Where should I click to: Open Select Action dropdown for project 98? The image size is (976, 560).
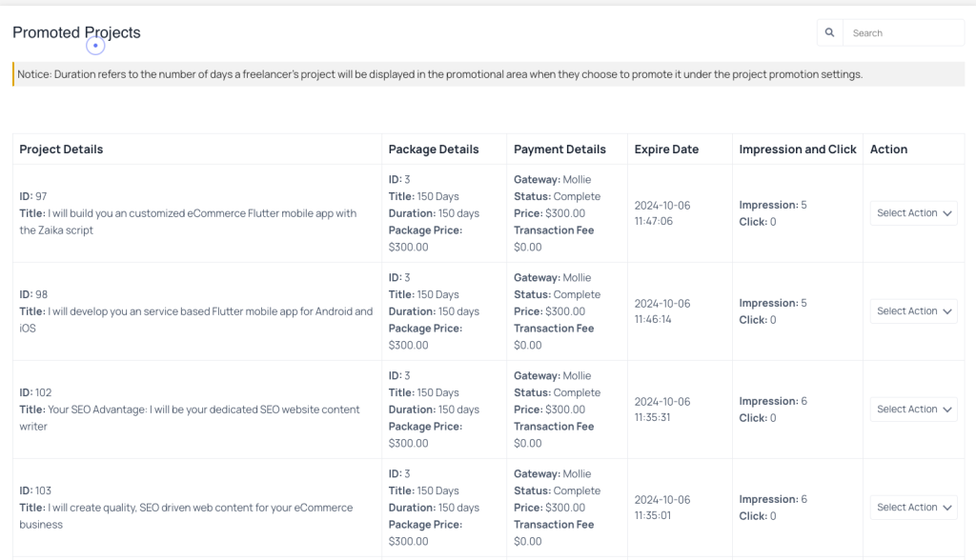tap(913, 311)
